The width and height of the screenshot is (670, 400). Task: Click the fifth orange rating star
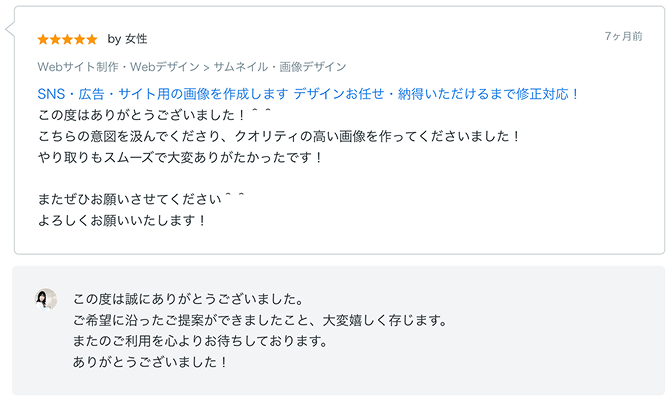pos(92,39)
